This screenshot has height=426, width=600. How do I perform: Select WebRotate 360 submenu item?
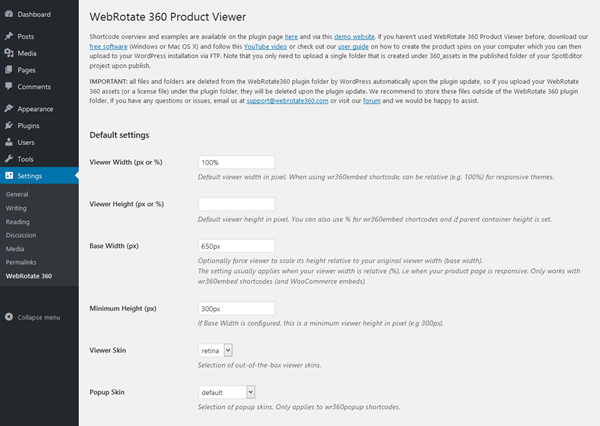(x=29, y=275)
